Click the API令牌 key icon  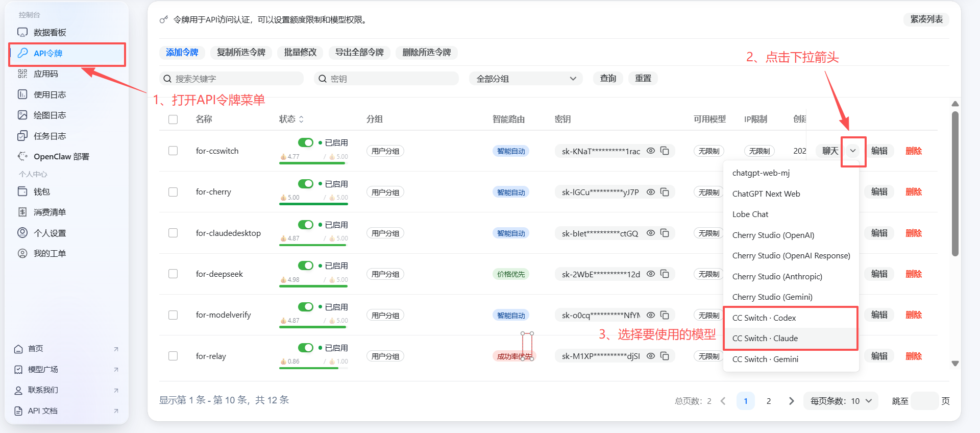pos(22,53)
